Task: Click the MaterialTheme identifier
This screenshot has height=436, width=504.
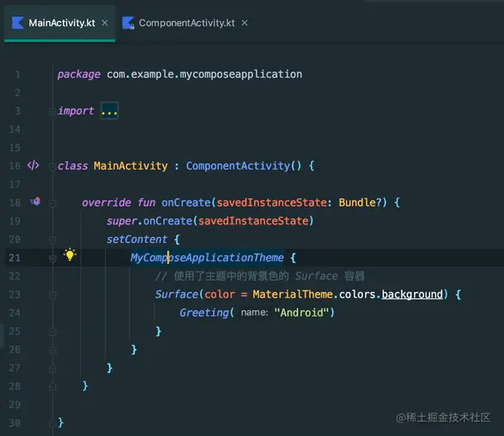Action: point(292,294)
